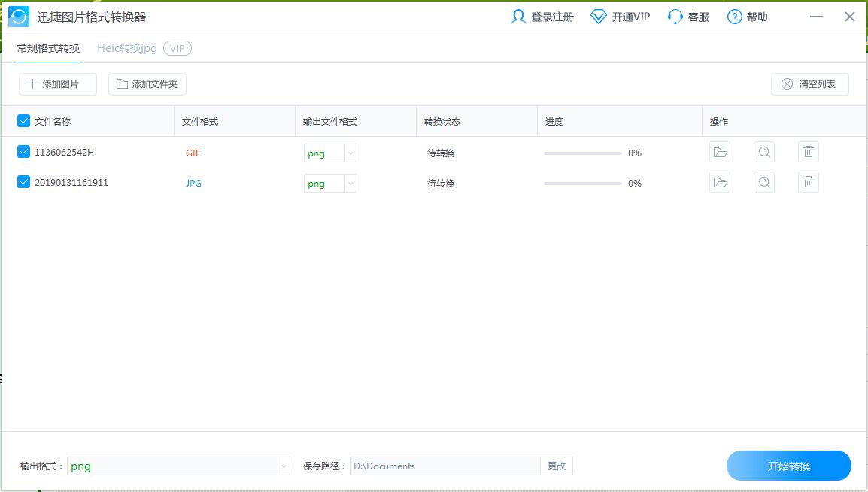Viewport: 868px width, 492px height.
Task: Select the 常规格式转换 tab
Action: pos(48,48)
